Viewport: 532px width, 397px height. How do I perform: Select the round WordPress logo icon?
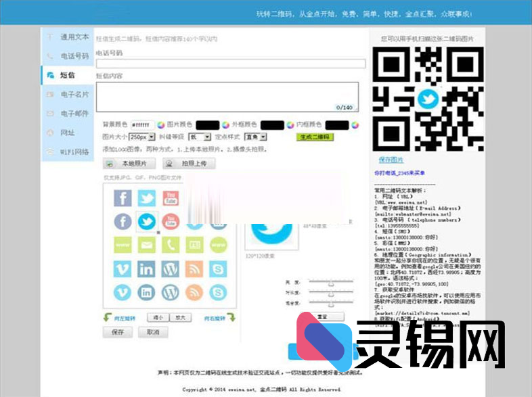(x=170, y=292)
